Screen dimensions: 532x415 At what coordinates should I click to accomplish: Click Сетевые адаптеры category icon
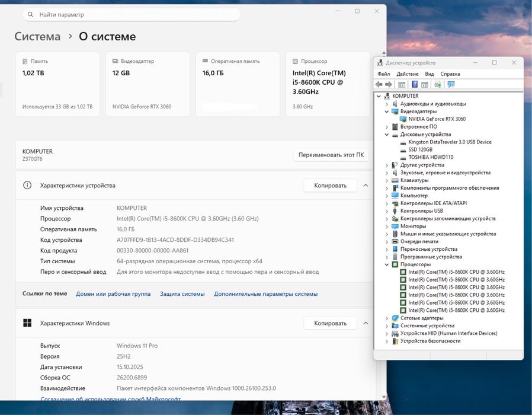[x=395, y=318]
